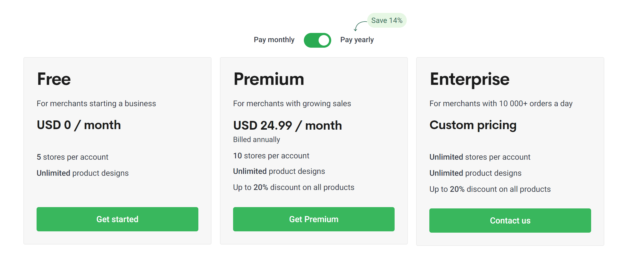This screenshot has width=644, height=254.
Task: Click the Enterprise plan's 20% discount line
Action: [490, 189]
